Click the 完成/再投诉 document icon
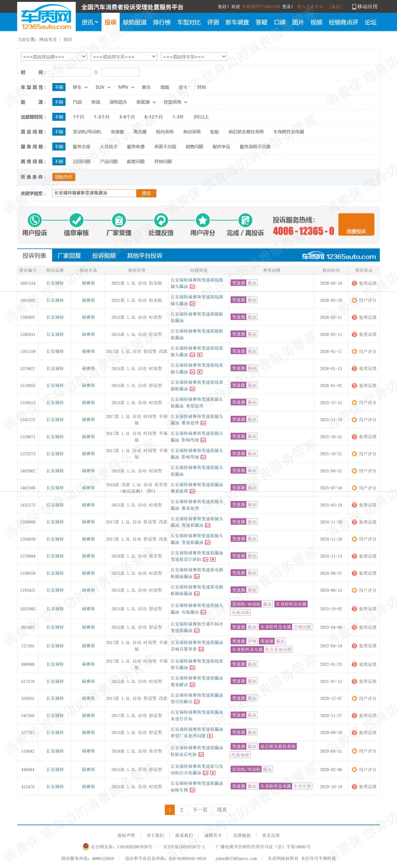 (x=245, y=220)
